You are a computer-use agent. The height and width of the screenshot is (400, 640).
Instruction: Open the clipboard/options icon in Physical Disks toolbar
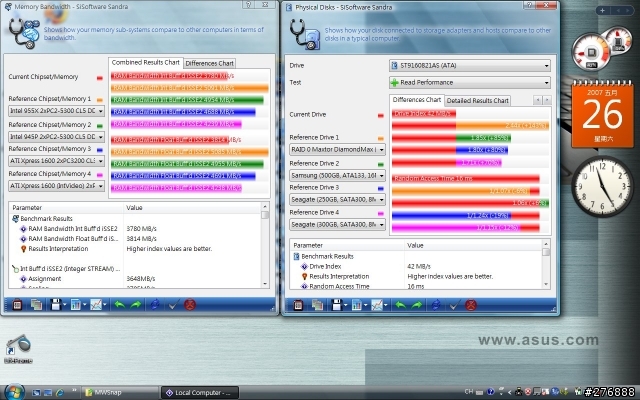point(298,305)
